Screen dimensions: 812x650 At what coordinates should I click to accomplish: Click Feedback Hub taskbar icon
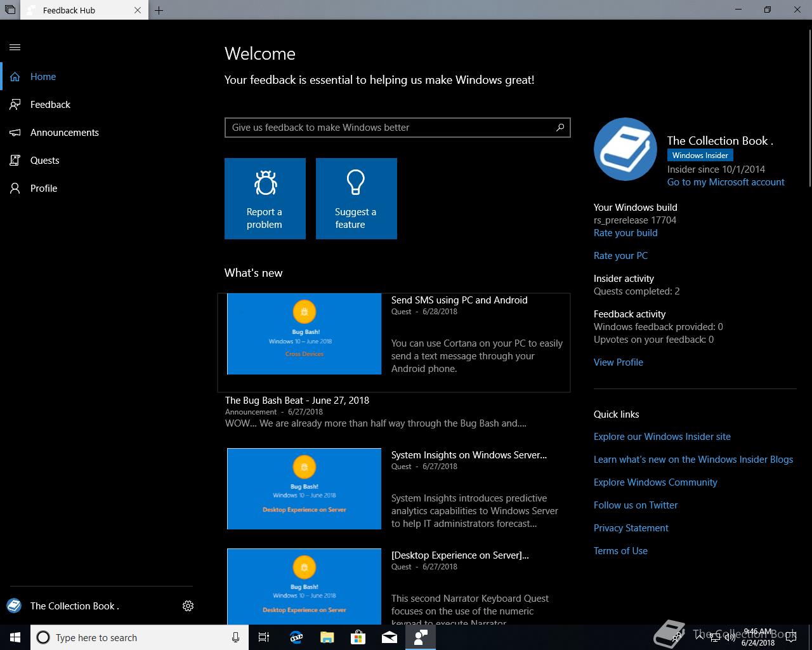(x=421, y=637)
